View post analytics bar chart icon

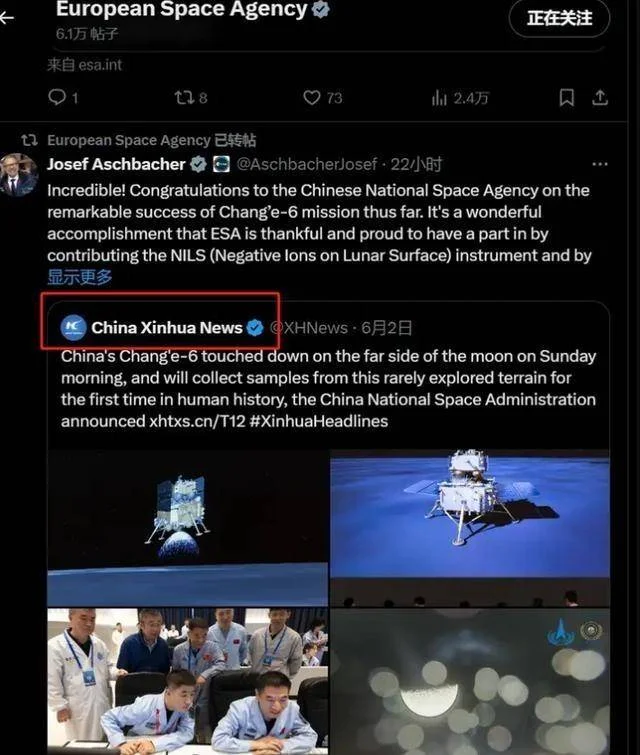[x=439, y=98]
